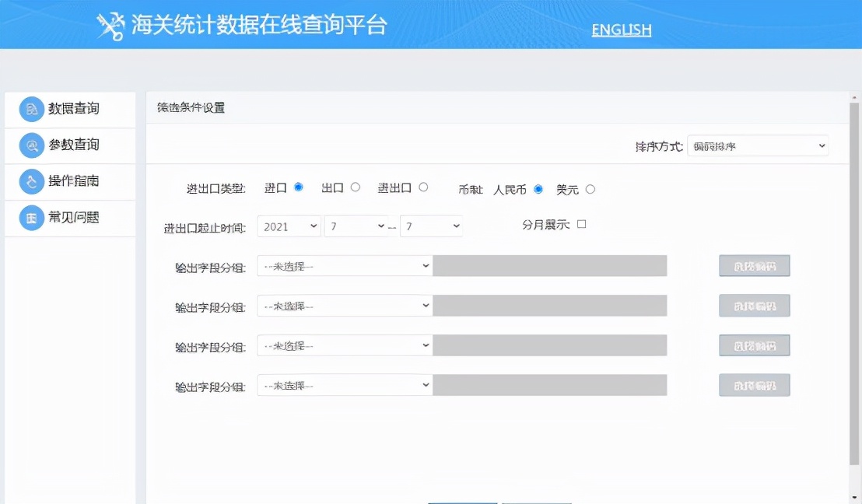
Task: Click the first 选择编码 button
Action: pyautogui.click(x=754, y=265)
